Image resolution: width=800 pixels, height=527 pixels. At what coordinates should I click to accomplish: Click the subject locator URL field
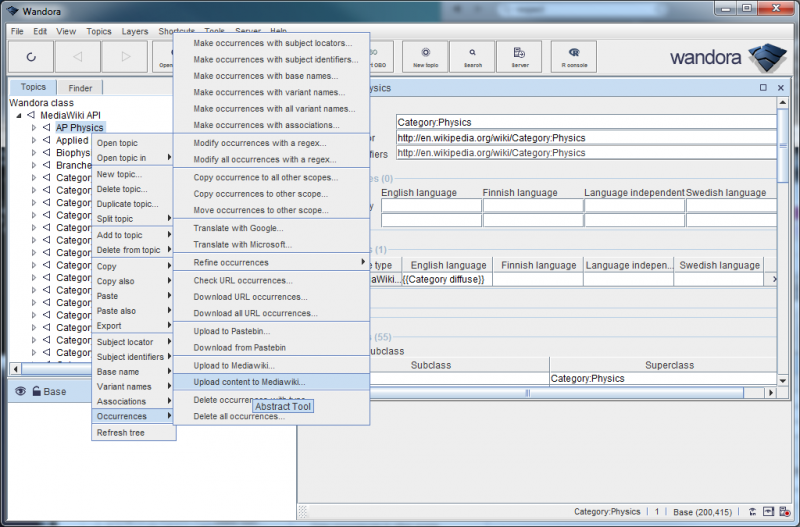(x=585, y=138)
